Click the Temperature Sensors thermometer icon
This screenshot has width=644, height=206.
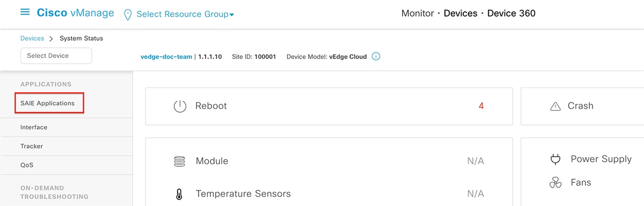[x=179, y=194]
